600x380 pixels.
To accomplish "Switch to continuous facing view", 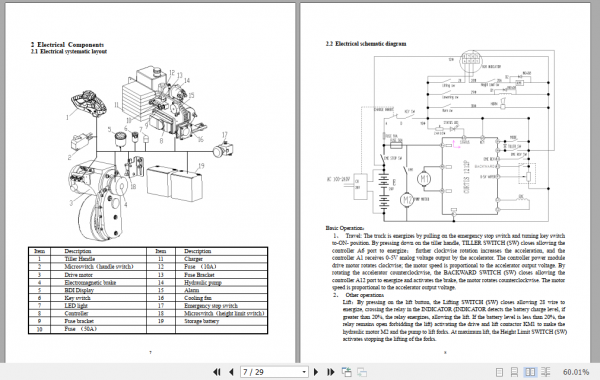I will coord(546,372).
